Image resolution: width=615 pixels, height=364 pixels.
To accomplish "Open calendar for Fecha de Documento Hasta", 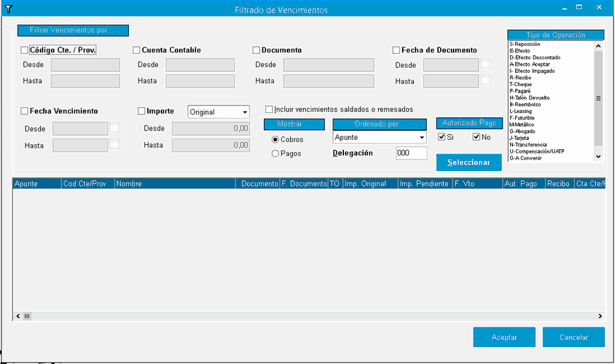I will [485, 81].
